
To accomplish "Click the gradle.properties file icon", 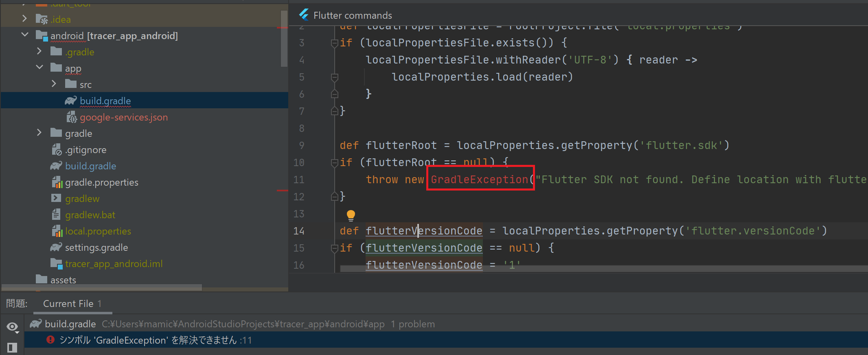I will pyautogui.click(x=57, y=182).
